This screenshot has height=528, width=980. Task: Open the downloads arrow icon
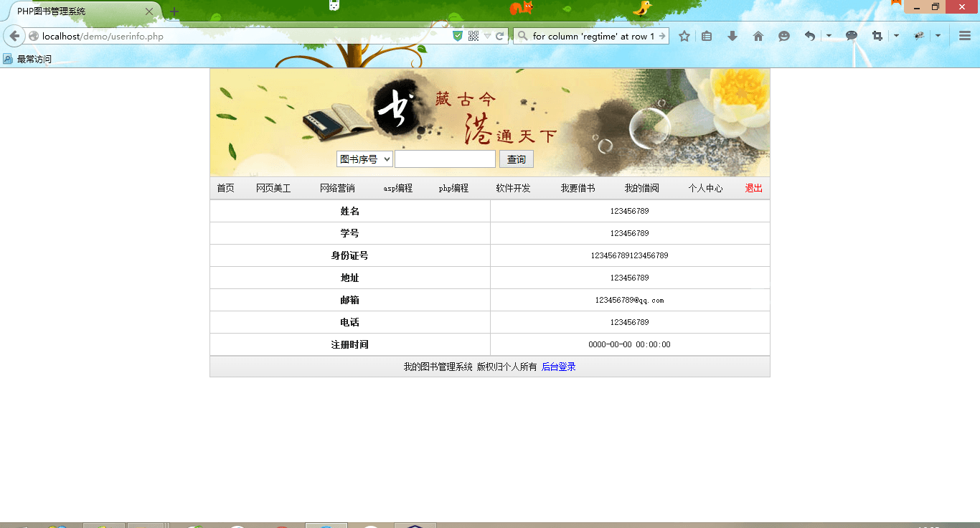pos(732,36)
